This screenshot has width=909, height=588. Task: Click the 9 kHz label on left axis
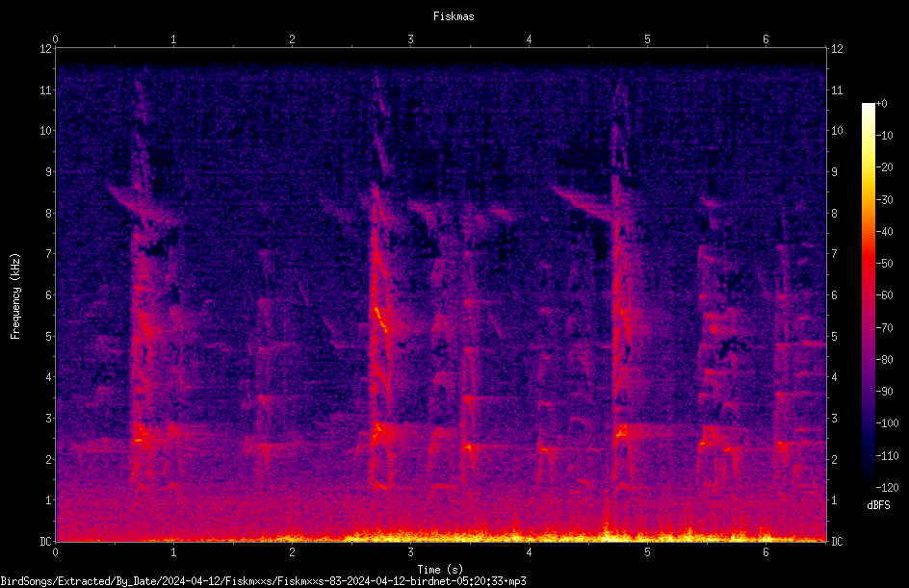point(48,171)
